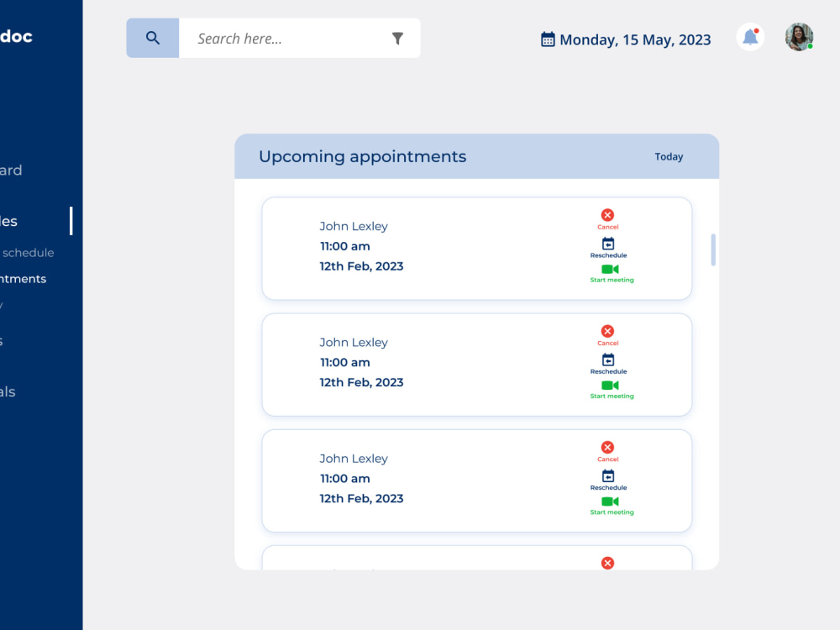This screenshot has height=630, width=840.
Task: Start meeting for second John Lexley appointment
Action: (x=612, y=390)
